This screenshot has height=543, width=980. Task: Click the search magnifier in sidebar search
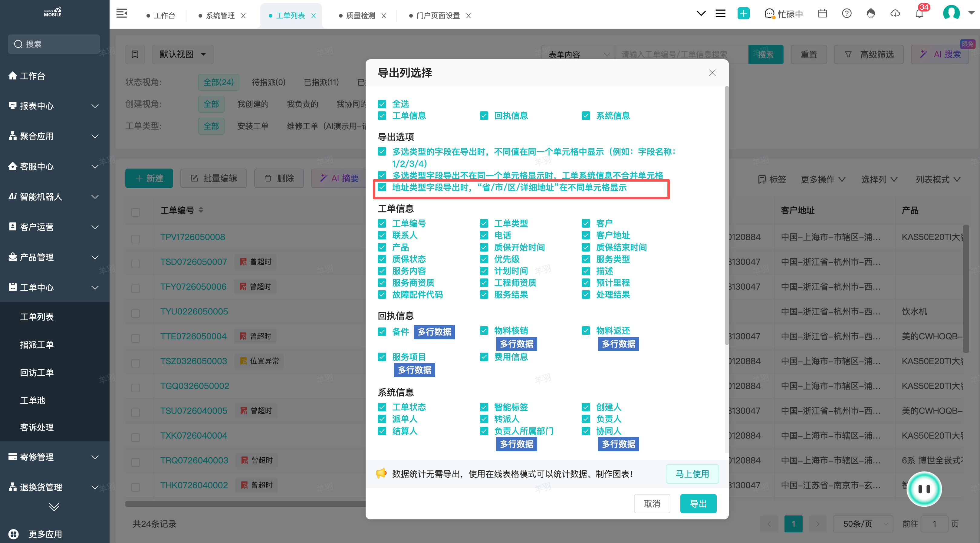coord(18,44)
